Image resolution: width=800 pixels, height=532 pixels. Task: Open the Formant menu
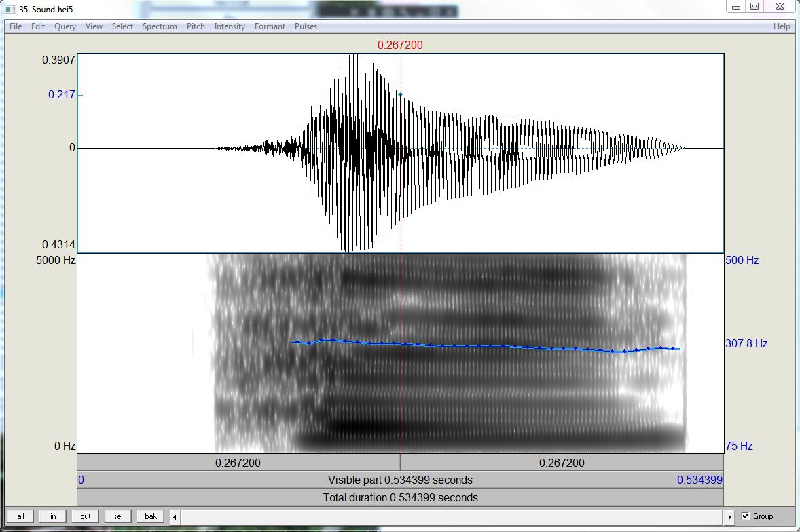coord(270,26)
